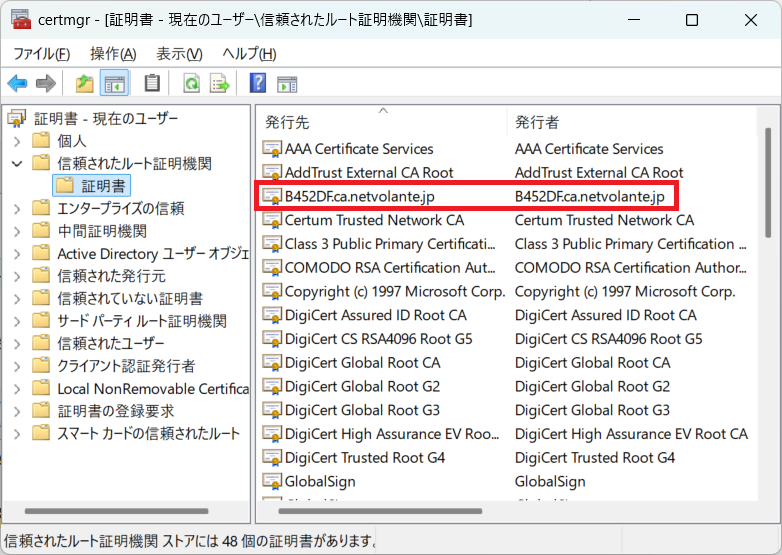Screen dimensions: 782x555
Task: Expand the 中間証明機関 node
Action: (17, 231)
